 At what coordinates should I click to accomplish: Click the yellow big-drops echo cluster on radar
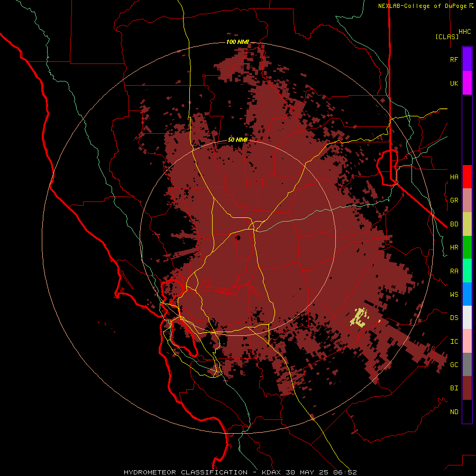[x=360, y=318]
